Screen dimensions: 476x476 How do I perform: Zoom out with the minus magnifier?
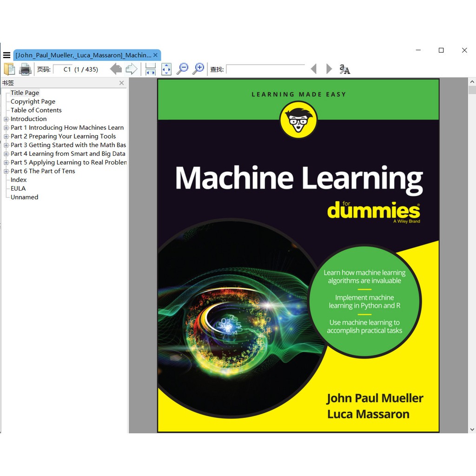pos(183,69)
